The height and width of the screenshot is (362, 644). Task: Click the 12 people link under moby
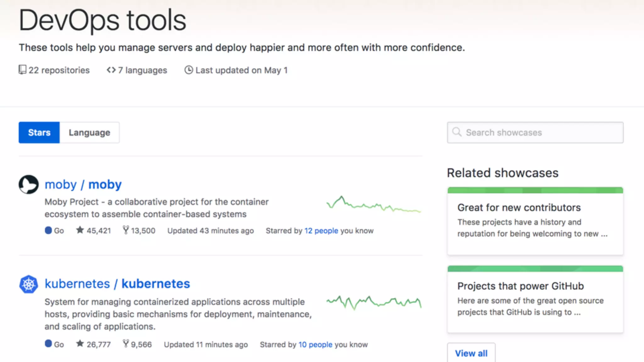(x=321, y=231)
